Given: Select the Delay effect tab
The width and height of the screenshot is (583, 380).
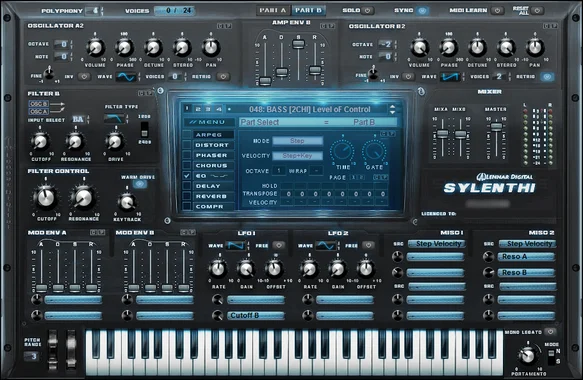Looking at the screenshot, I should [x=213, y=186].
